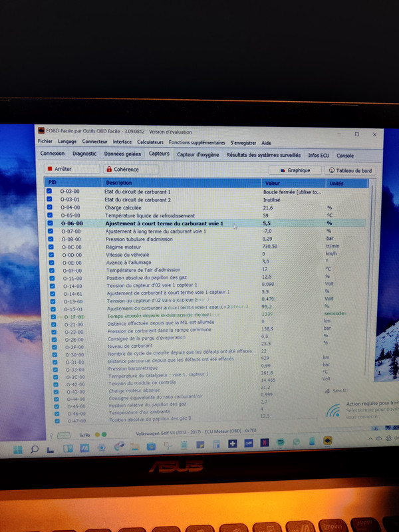This screenshot has width=399, height=532.
Task: Open the Calculateurs menu
Action: pyautogui.click(x=150, y=142)
